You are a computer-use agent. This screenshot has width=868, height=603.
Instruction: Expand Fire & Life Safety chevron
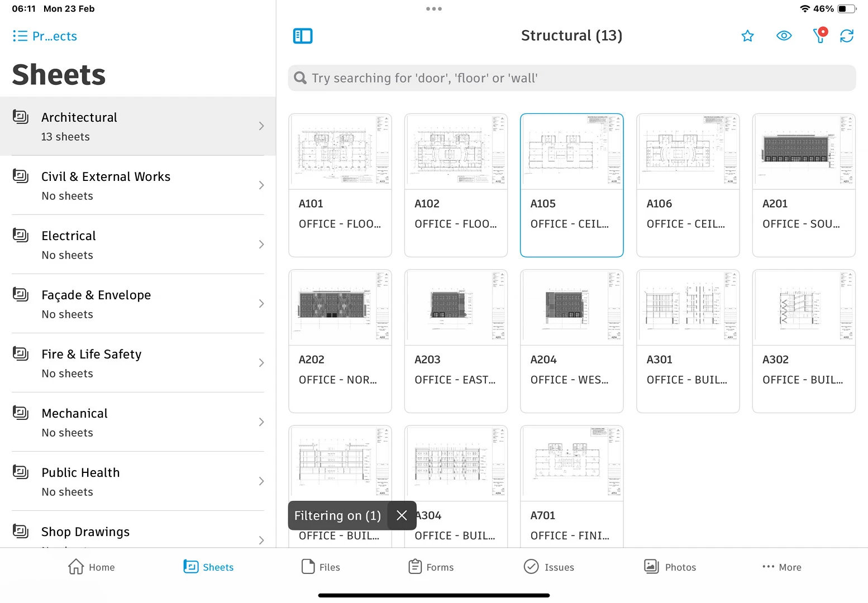pos(261,363)
